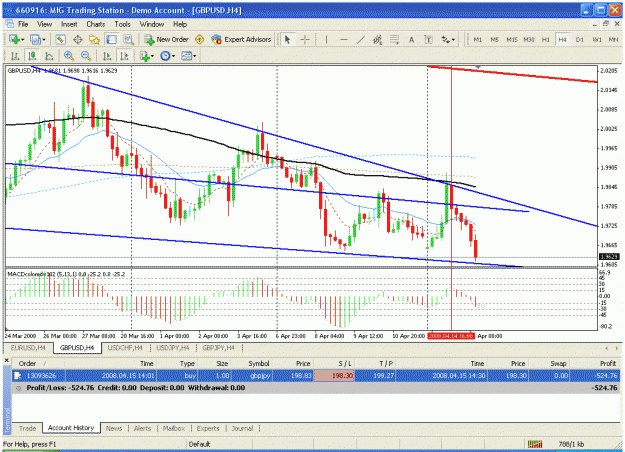Select the Equidistant Channel tool
Viewport: 625px width, 452px height.
[377, 39]
